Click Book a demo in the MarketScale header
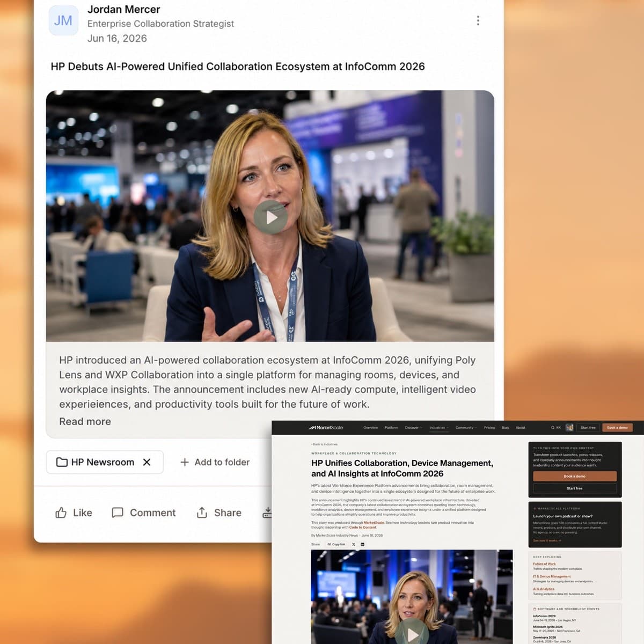644x644 pixels. [x=618, y=428]
